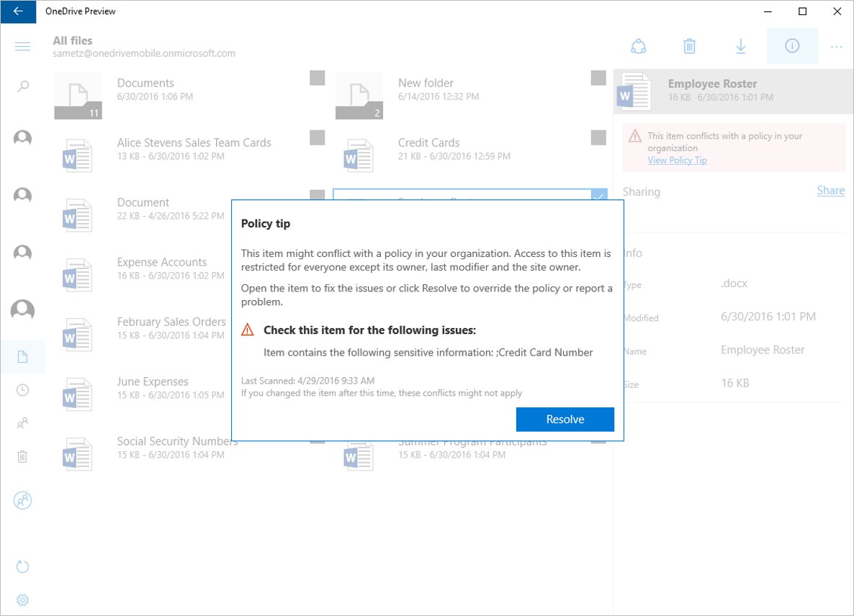This screenshot has width=854, height=616.
Task: Tick the Credit Cards selection checkbox
Action: pyautogui.click(x=598, y=137)
